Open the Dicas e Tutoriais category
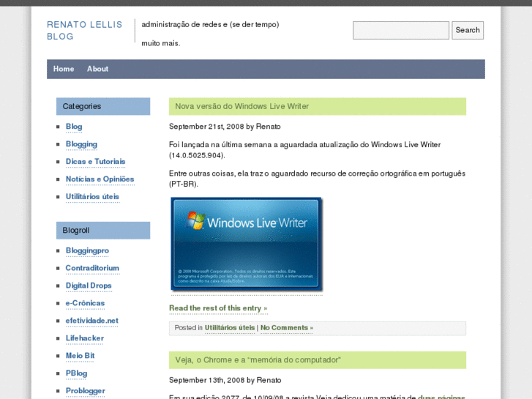 pyautogui.click(x=95, y=162)
